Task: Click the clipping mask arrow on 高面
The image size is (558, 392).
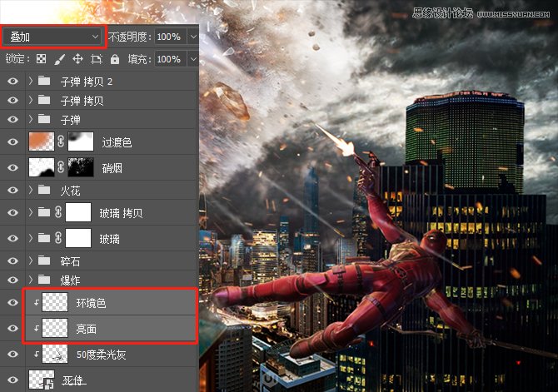Action: point(37,328)
